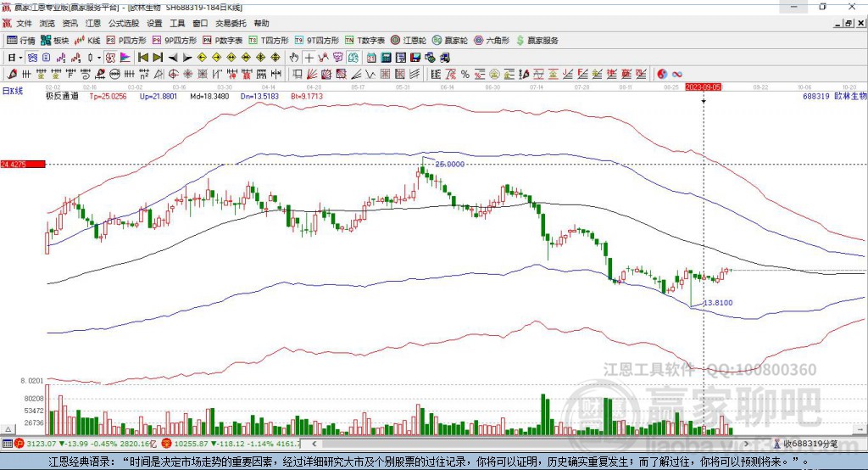Select the zigzag wave line tool
Image resolution: width=868 pixels, height=470 pixels.
[x=370, y=75]
